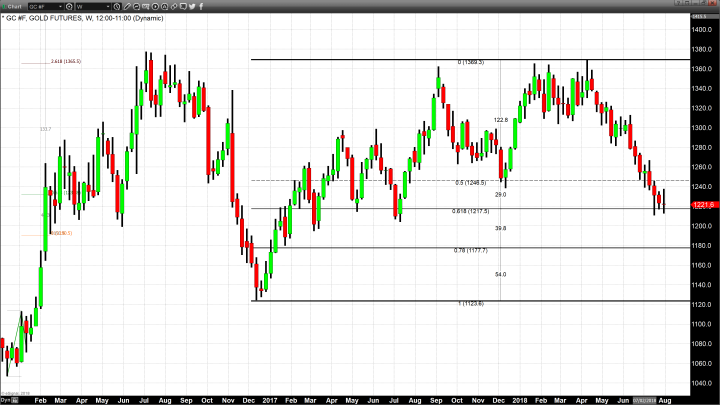Viewport: 720px width, 405px height.
Task: Click the chart title GOLD FUTURES text
Action: pyautogui.click(x=56, y=18)
